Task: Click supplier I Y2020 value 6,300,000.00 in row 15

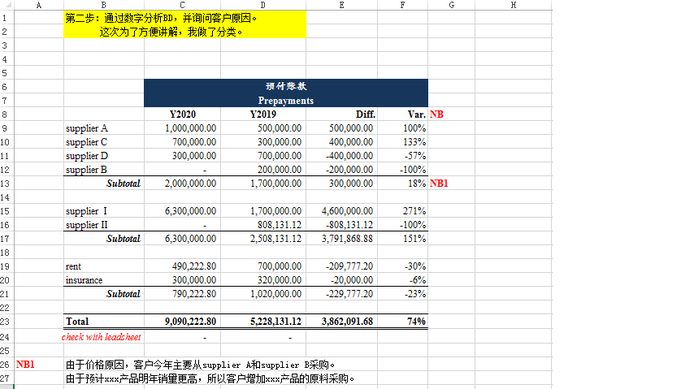Action: pyautogui.click(x=182, y=211)
